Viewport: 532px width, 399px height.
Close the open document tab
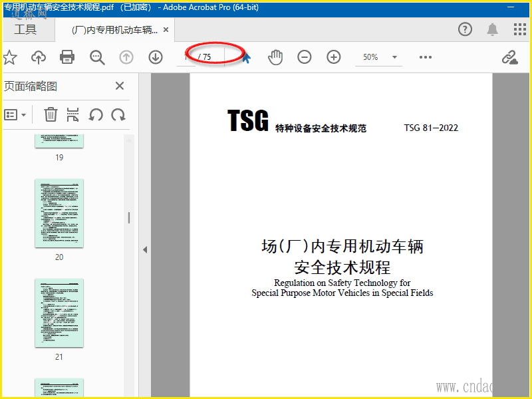pyautogui.click(x=166, y=30)
